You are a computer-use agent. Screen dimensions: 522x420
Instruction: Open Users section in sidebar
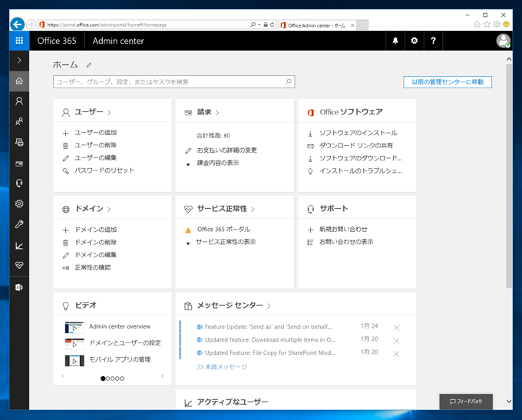tap(19, 101)
